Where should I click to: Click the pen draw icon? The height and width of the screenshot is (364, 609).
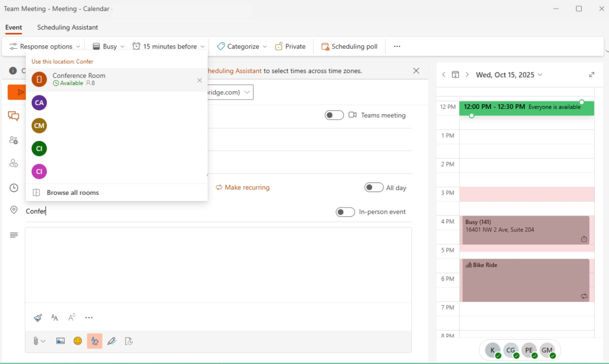112,341
